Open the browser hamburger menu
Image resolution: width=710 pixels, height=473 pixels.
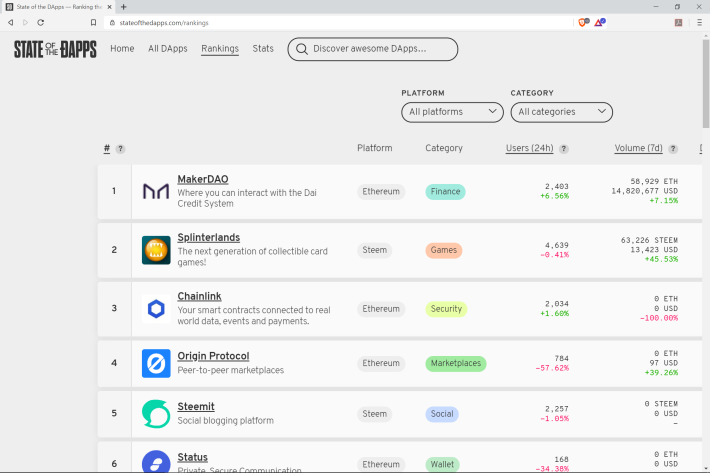(x=700, y=23)
